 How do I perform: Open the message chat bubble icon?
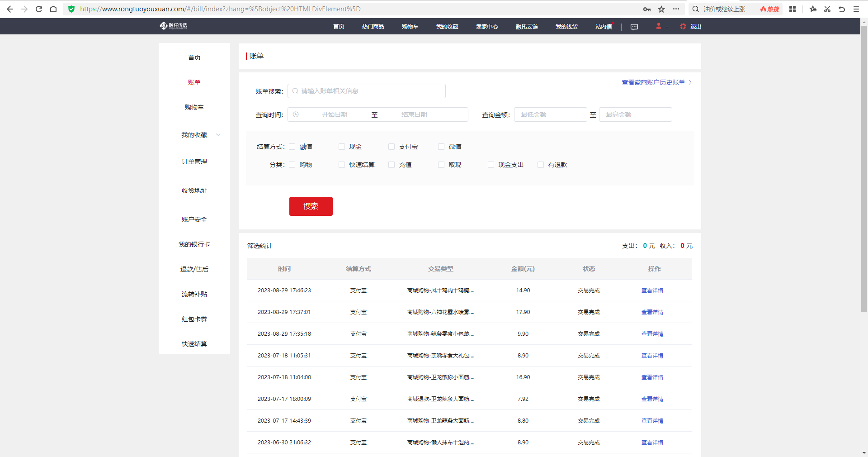(x=634, y=27)
